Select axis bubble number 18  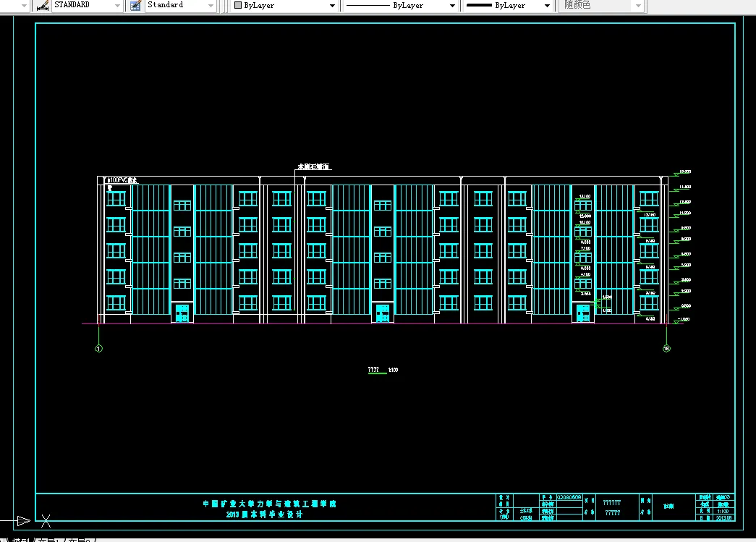(x=666, y=349)
